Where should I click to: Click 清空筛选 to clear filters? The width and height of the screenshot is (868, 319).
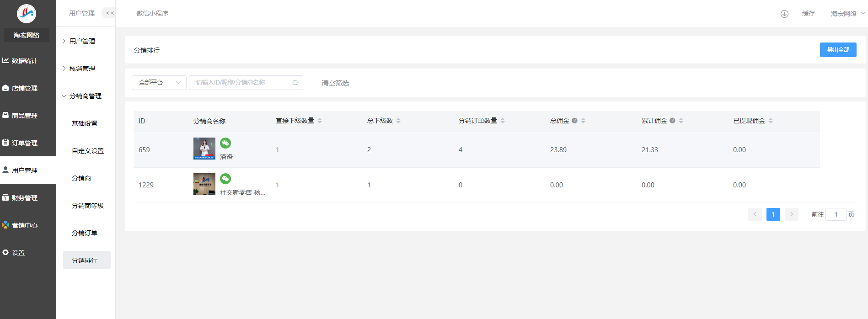[x=335, y=83]
